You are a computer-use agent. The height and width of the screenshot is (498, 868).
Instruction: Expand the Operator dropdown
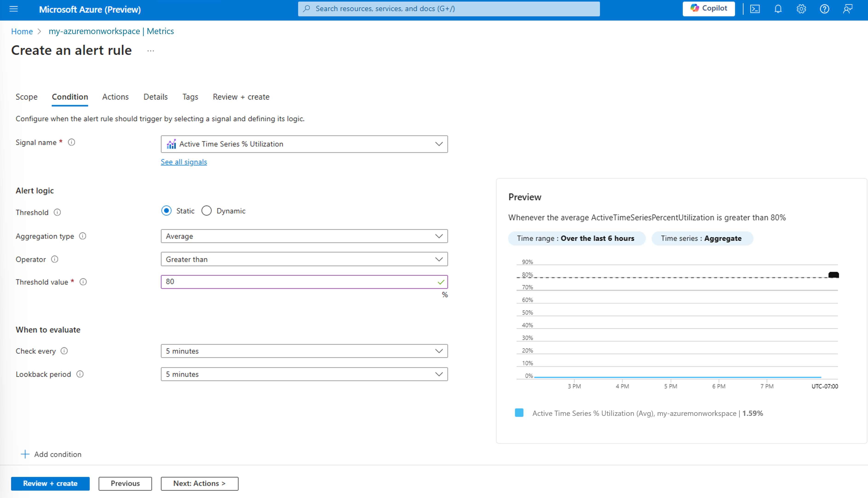tap(304, 259)
